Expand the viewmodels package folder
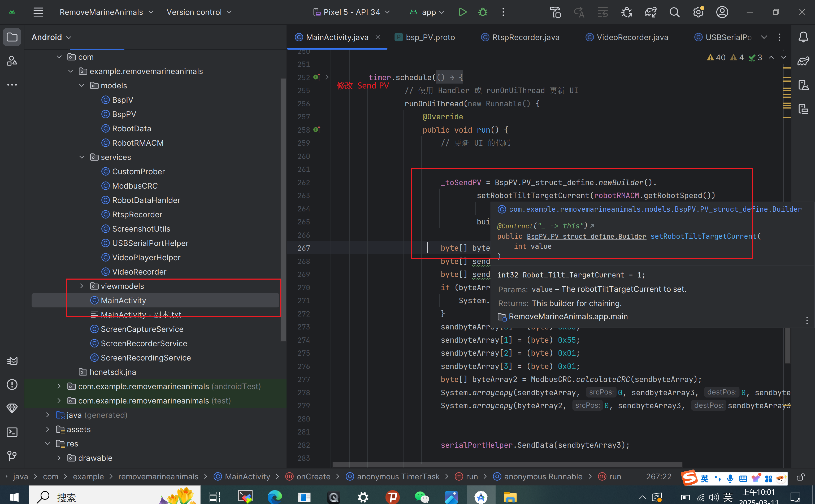Image resolution: width=815 pixels, height=504 pixels. tap(82, 286)
